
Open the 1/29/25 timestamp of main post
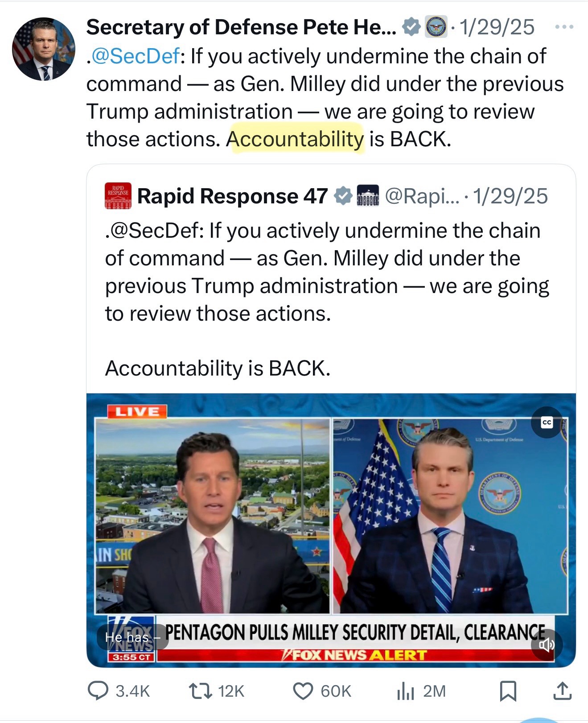(x=497, y=27)
